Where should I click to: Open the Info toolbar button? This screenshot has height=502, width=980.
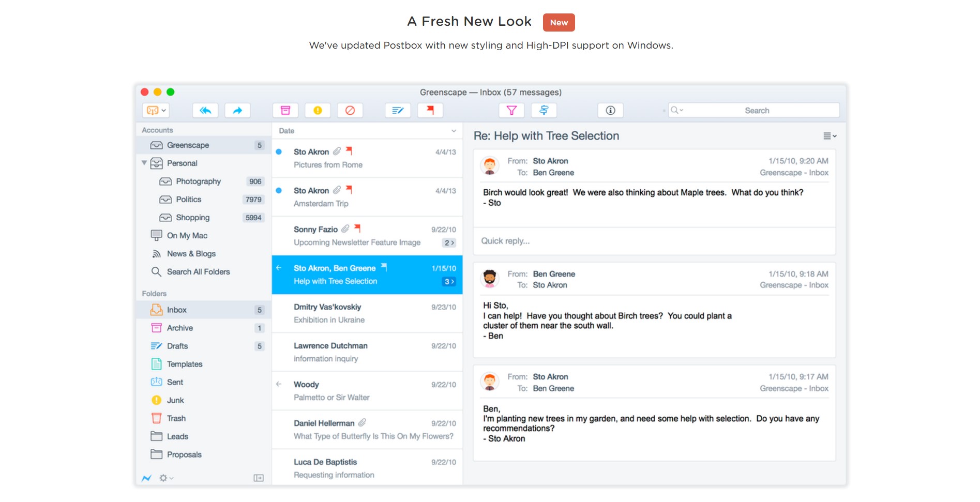point(610,110)
